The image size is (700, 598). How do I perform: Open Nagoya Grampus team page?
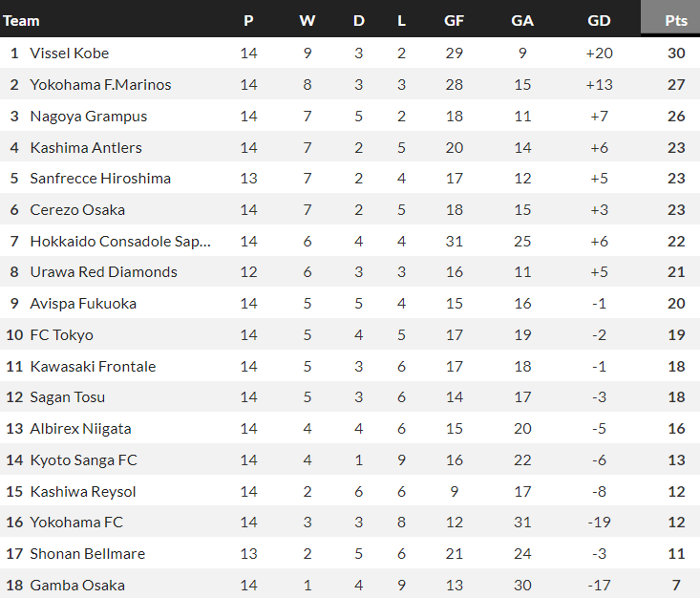click(x=87, y=117)
